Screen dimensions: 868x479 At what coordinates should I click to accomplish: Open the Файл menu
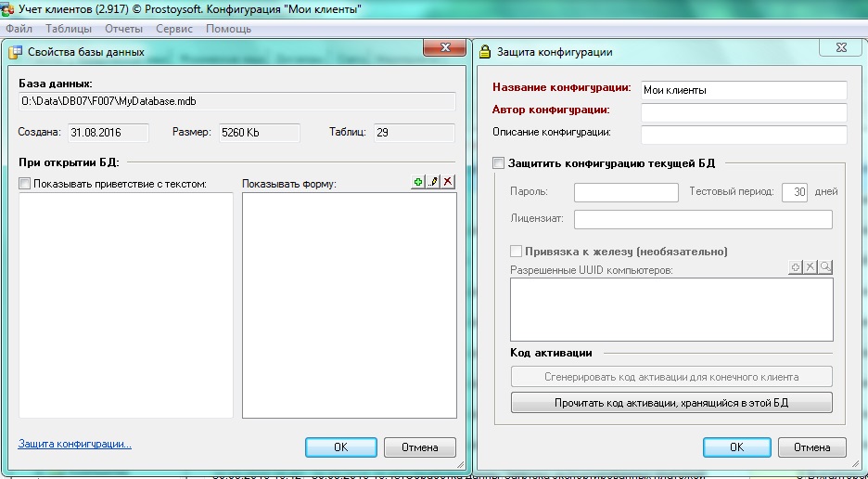click(19, 29)
